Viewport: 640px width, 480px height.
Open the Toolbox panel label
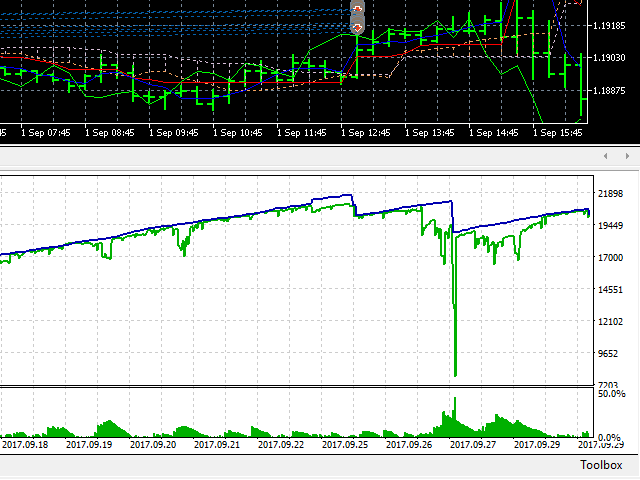(x=600, y=465)
